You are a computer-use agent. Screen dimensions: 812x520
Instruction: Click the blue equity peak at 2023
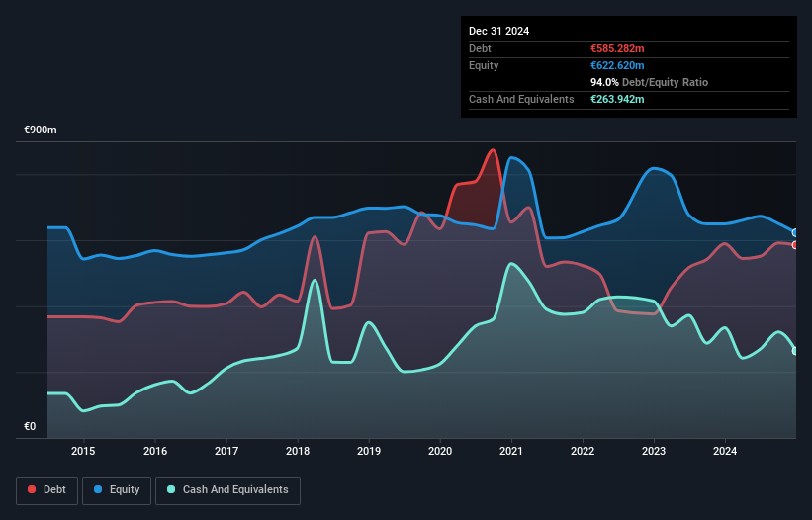coord(654,168)
